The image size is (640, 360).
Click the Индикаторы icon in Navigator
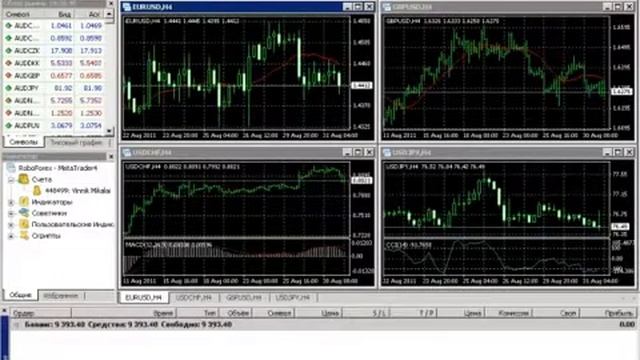[24, 202]
